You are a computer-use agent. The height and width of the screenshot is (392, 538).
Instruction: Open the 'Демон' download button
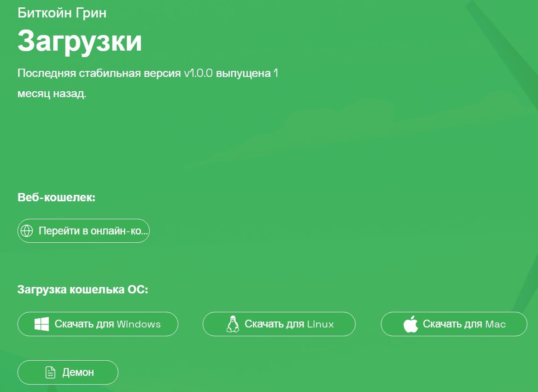coord(68,373)
